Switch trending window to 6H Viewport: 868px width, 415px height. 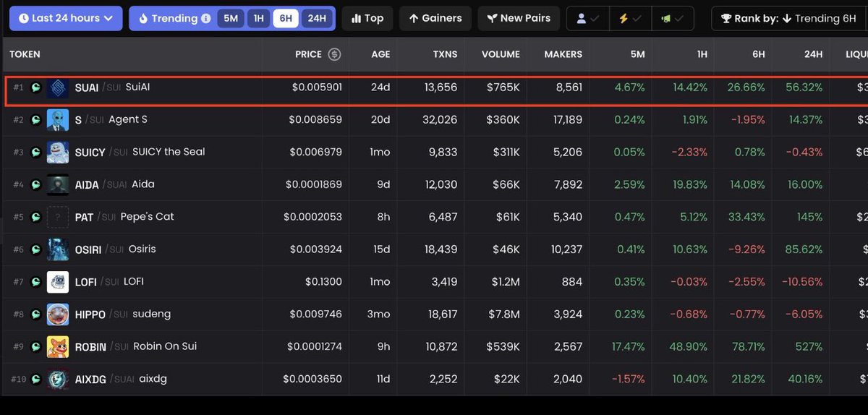point(286,18)
